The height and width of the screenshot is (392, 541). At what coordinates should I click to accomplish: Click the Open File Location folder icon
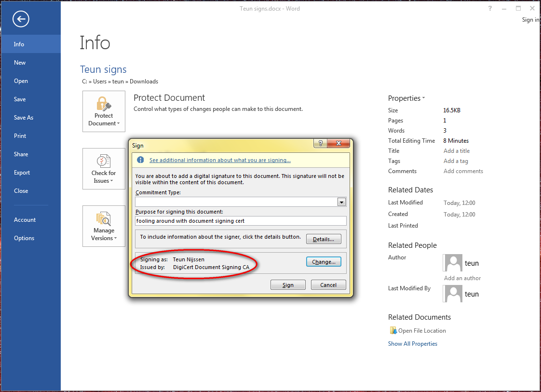(393, 331)
